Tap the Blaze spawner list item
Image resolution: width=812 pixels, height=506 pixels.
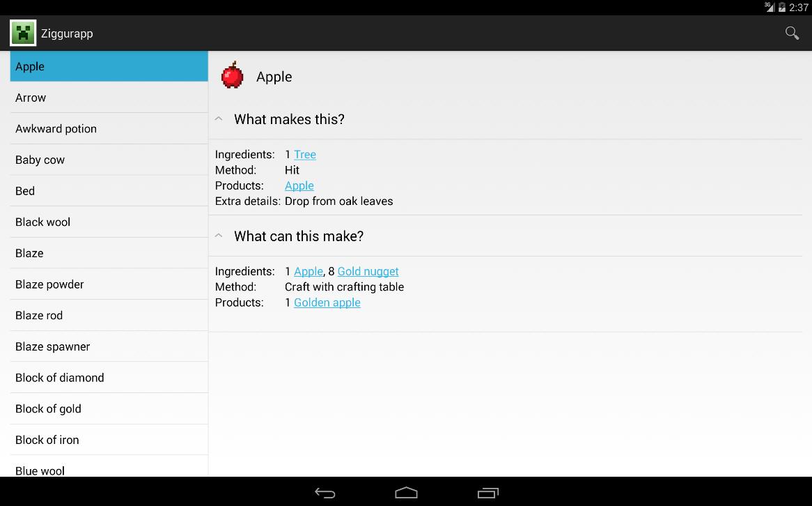pyautogui.click(x=109, y=346)
